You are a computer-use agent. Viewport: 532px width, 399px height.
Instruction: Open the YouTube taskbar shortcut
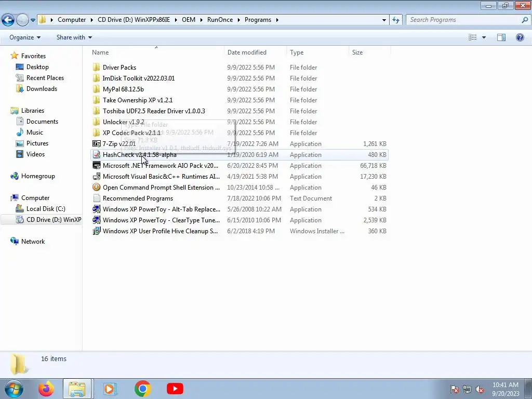pos(175,389)
